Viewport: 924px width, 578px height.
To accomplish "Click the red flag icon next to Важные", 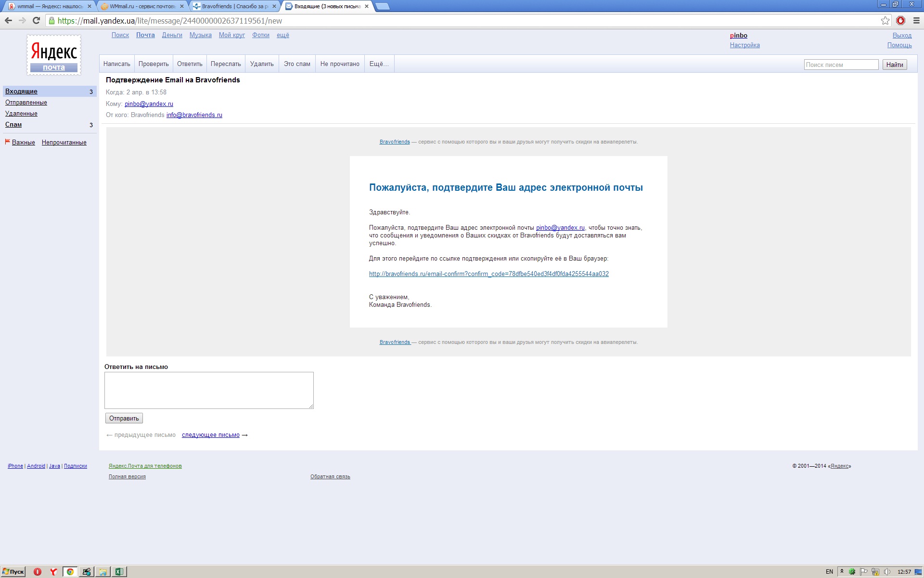I will pyautogui.click(x=7, y=142).
